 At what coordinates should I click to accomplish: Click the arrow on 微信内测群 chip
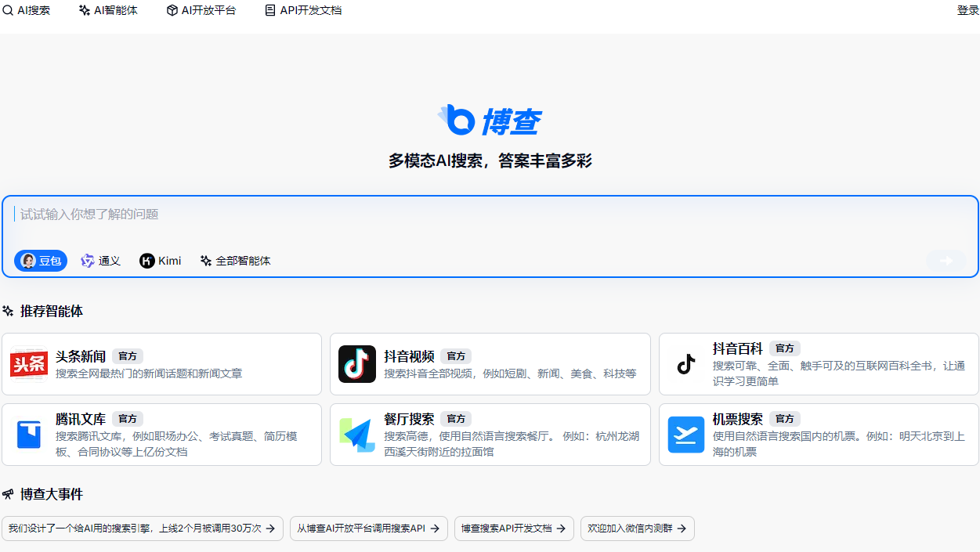click(682, 529)
